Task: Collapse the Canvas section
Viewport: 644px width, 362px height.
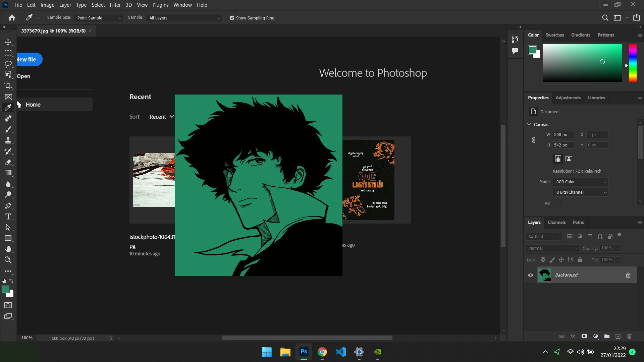Action: [529, 124]
